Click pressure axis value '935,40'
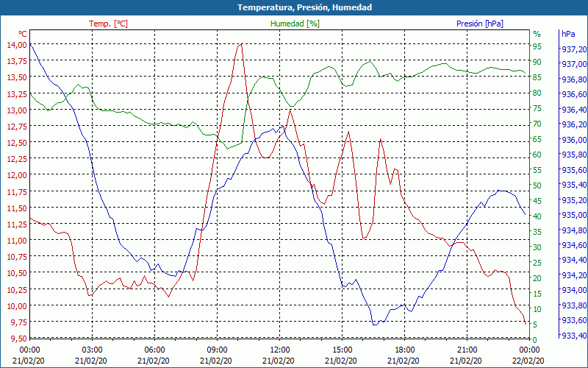588x368 pixels. 574,185
